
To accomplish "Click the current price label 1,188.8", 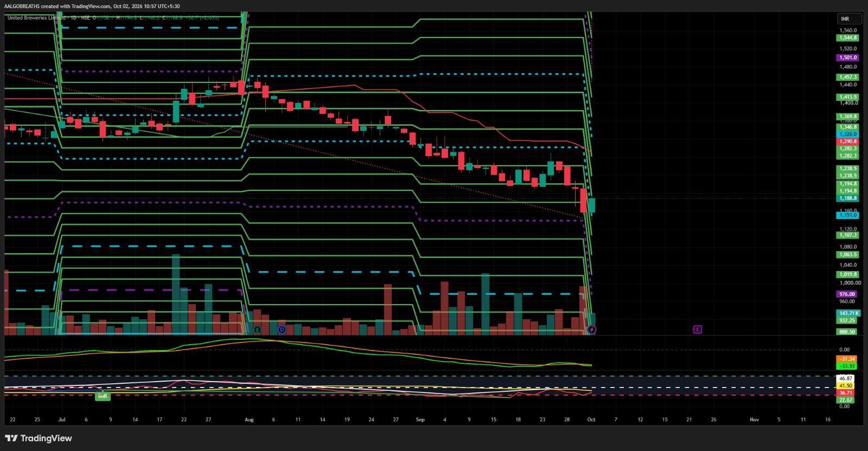I will coord(847,198).
